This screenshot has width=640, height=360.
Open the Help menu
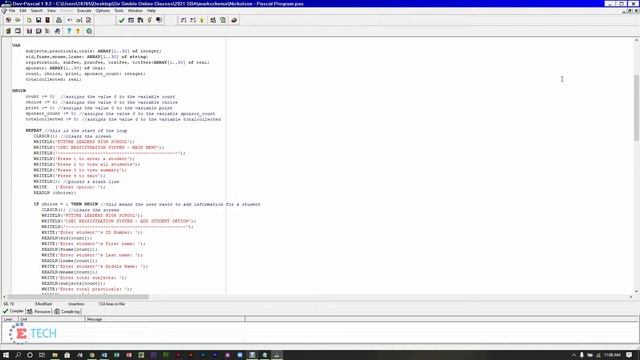(x=151, y=11)
